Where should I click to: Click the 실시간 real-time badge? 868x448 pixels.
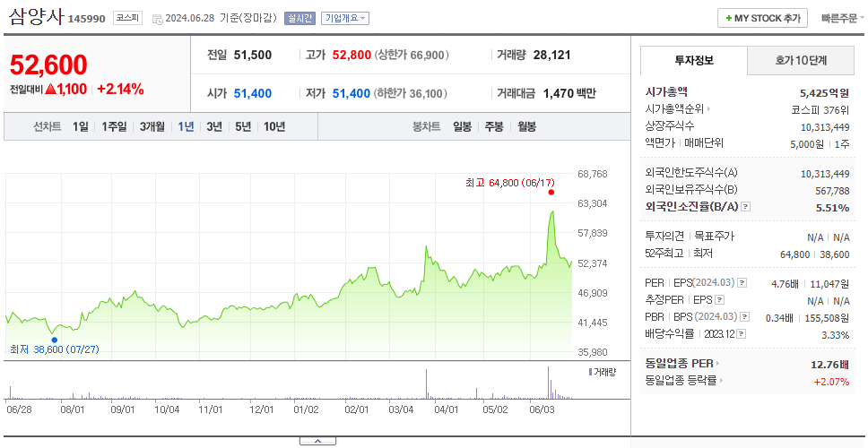pyautogui.click(x=299, y=18)
